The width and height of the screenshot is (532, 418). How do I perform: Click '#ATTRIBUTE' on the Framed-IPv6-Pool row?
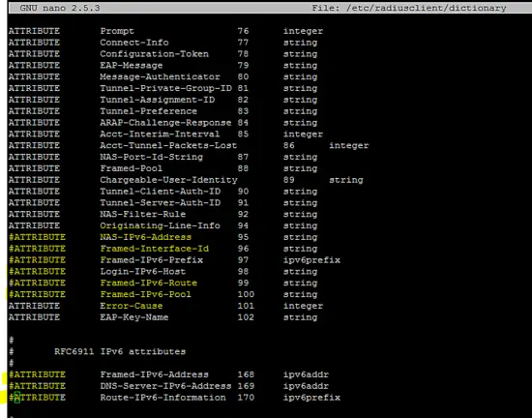point(38,294)
